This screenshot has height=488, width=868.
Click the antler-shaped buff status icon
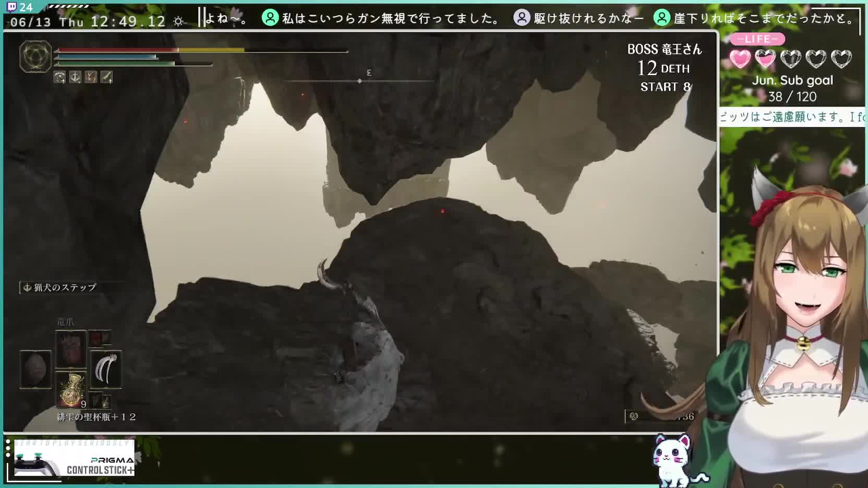tap(75, 77)
